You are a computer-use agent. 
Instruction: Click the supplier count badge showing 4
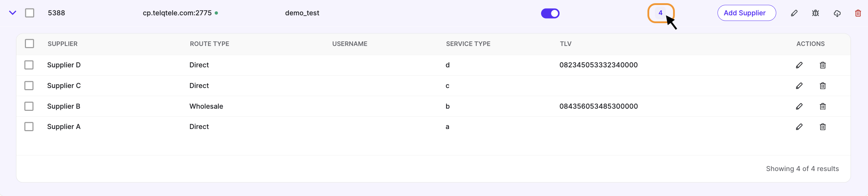click(x=660, y=13)
